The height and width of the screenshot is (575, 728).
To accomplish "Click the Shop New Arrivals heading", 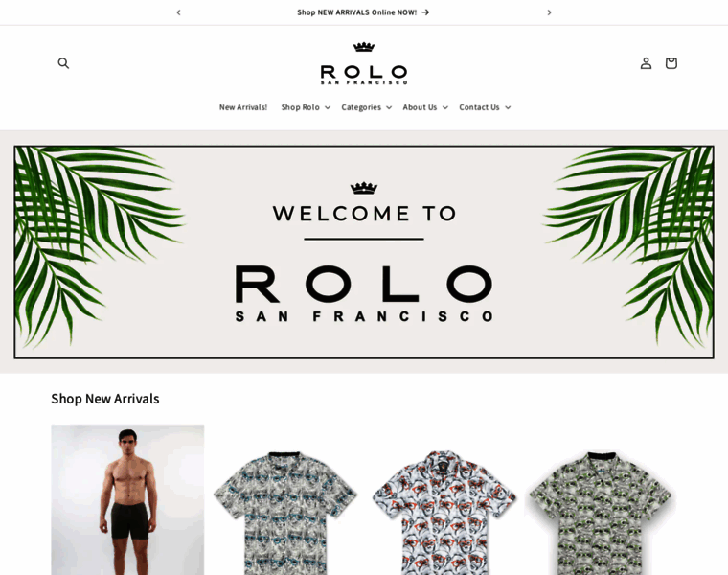I will (105, 399).
